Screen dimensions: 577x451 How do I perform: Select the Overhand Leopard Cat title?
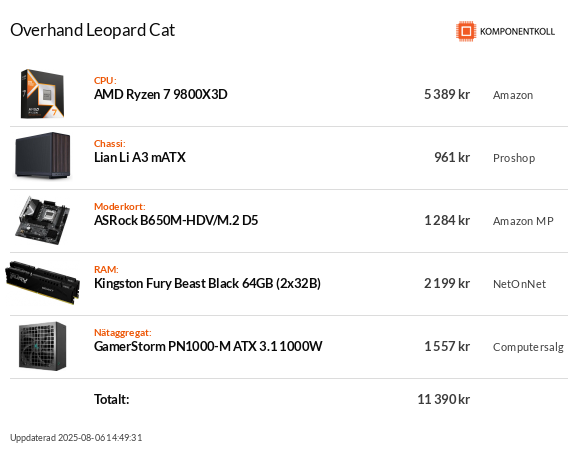tap(92, 30)
